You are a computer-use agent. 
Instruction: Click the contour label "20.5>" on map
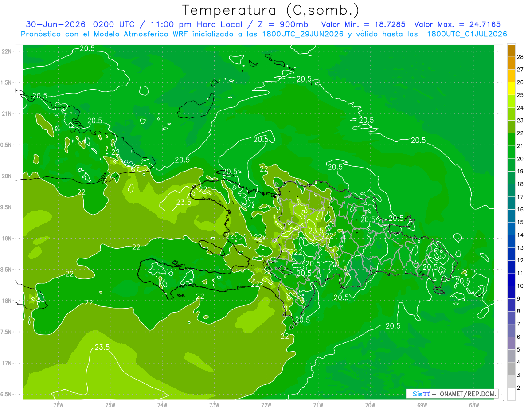(232, 172)
